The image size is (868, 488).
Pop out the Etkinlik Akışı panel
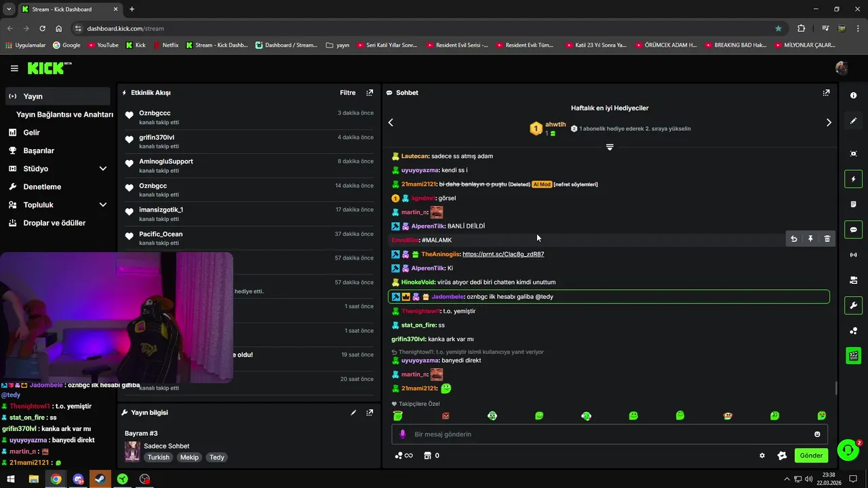(370, 93)
